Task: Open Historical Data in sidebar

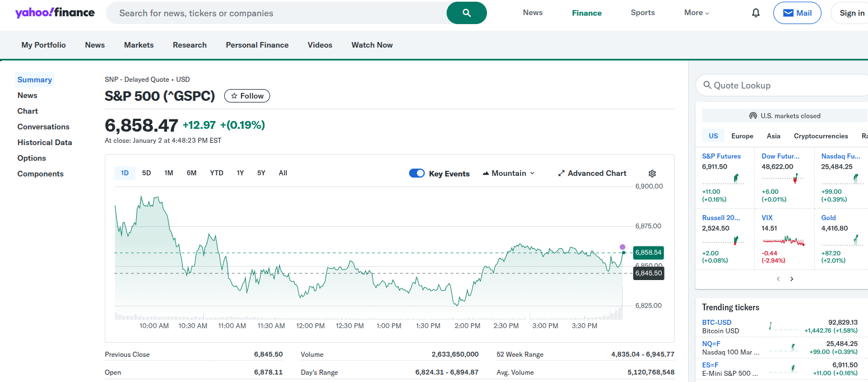Action: pyautogui.click(x=44, y=142)
